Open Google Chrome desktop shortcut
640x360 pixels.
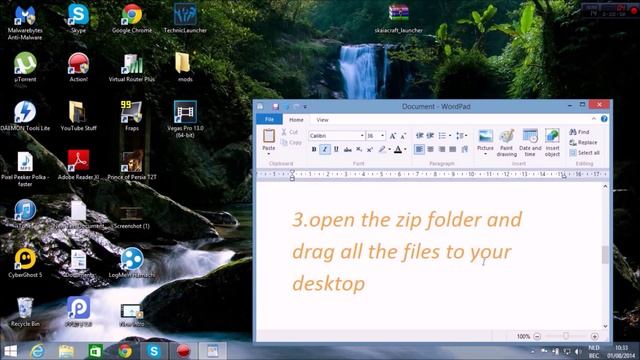pos(131,19)
